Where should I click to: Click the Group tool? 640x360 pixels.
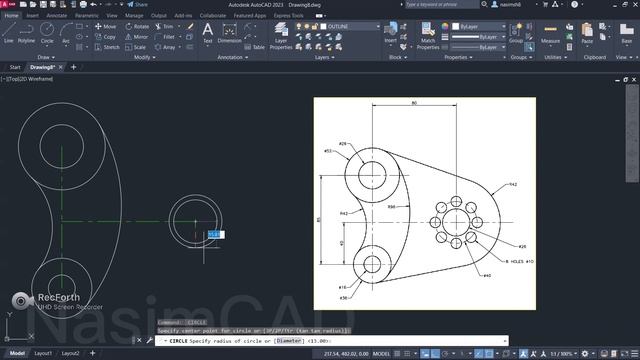coord(516,33)
